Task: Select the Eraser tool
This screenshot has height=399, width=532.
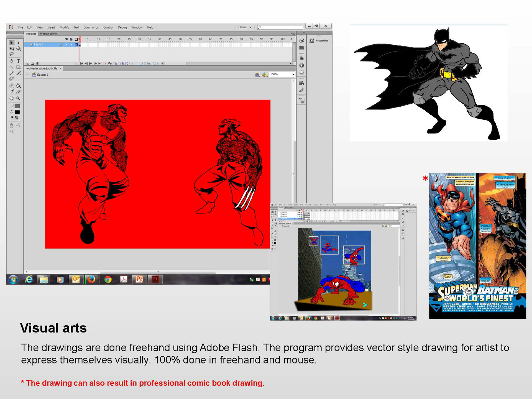Action: [x=18, y=91]
